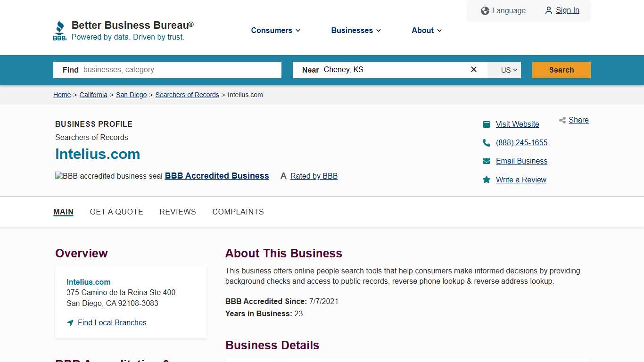Select the Visit Website envelope icon

coord(487,124)
